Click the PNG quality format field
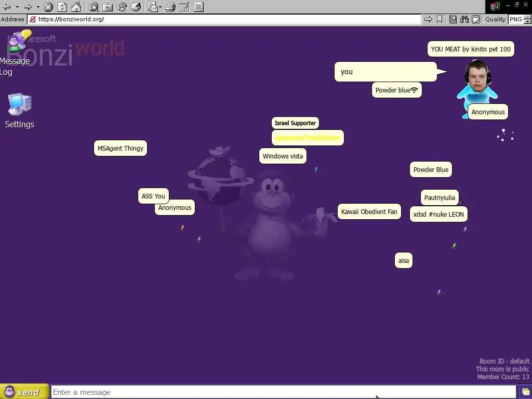This screenshot has width=532, height=399. pyautogui.click(x=516, y=19)
